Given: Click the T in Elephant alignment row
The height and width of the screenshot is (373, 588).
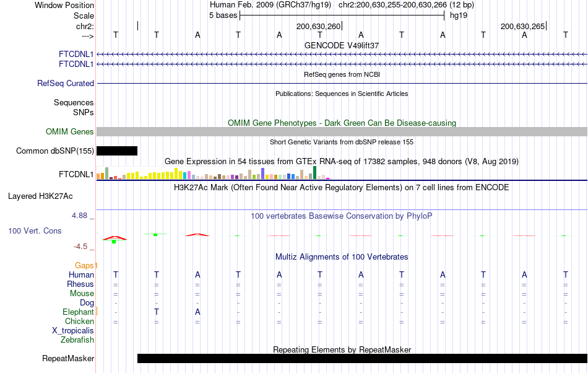Looking at the screenshot, I should (157, 312).
